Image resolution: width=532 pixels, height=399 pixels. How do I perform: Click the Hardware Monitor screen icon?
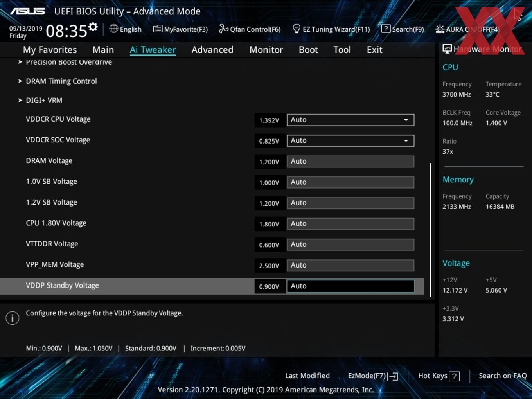(x=447, y=49)
